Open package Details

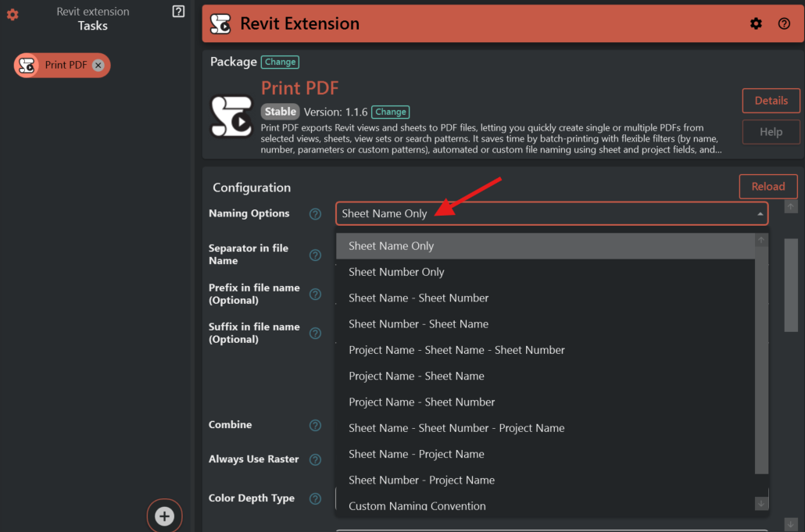(771, 101)
